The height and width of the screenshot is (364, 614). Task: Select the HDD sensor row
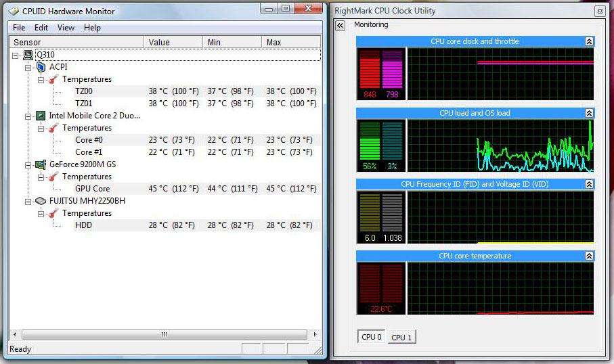(x=197, y=225)
